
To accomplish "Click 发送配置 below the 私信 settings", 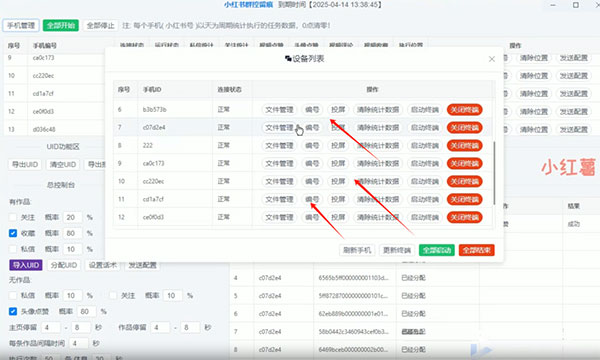I will (x=142, y=265).
